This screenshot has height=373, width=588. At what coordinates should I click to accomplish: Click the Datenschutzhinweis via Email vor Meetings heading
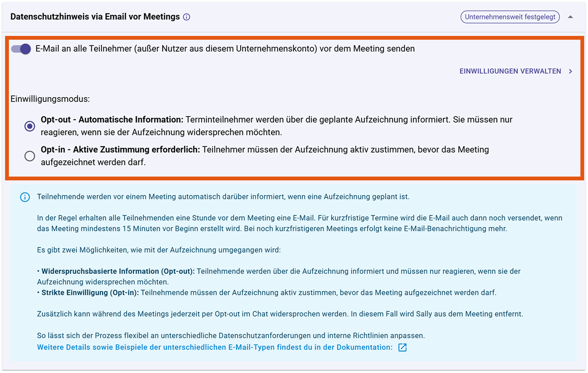coord(95,17)
